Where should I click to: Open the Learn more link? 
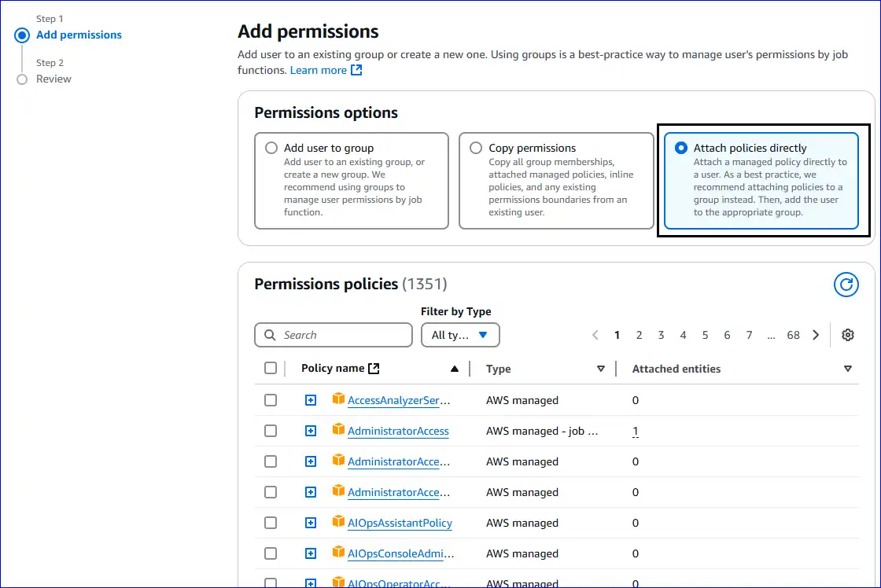[319, 69]
